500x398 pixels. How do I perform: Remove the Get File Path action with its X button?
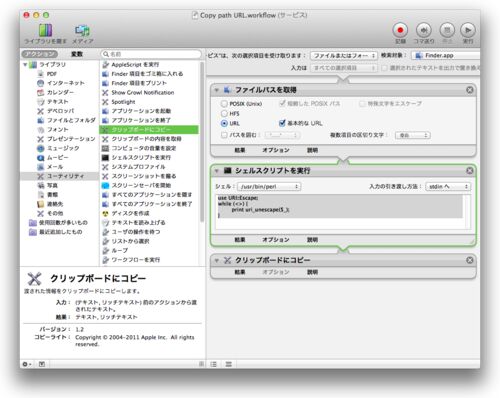[x=469, y=90]
